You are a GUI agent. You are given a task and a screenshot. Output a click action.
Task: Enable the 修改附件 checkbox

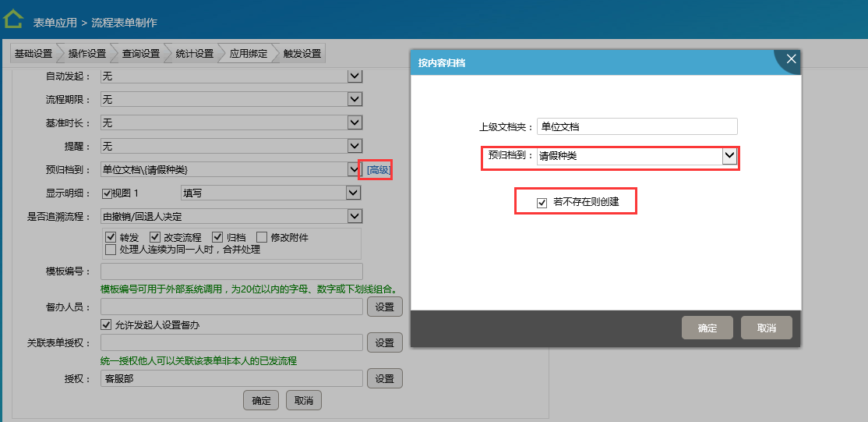(x=263, y=237)
